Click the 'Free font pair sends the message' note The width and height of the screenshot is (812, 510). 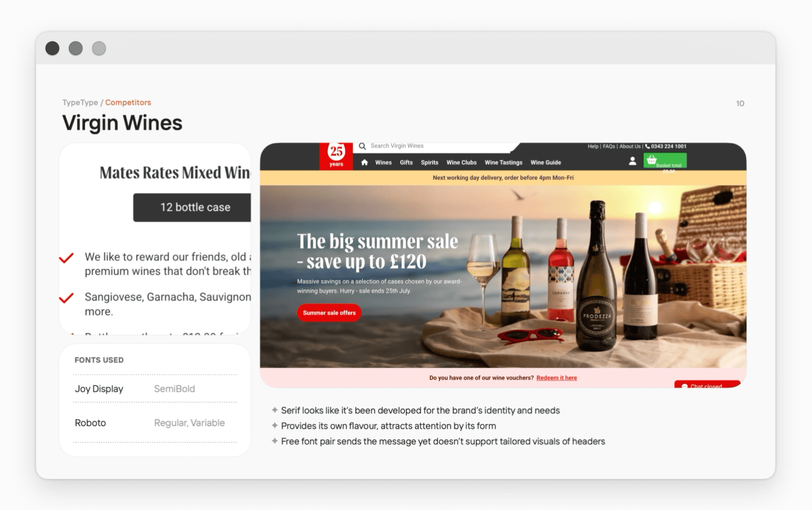pyautogui.click(x=443, y=441)
